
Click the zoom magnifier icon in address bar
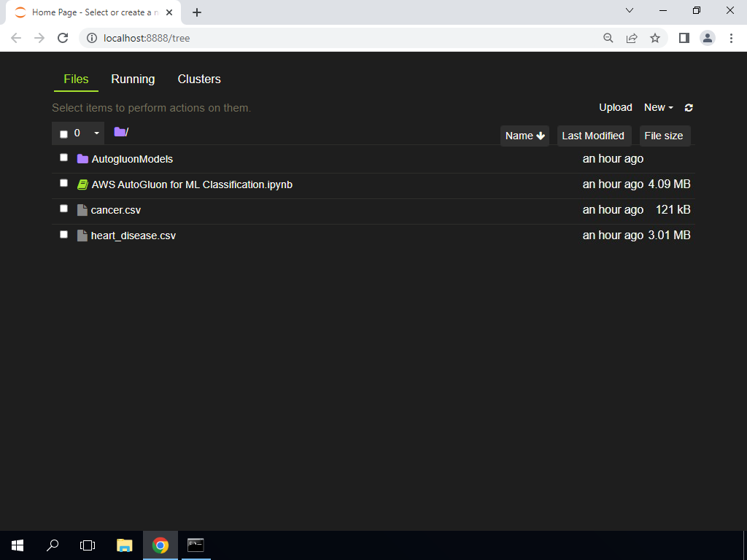click(608, 38)
